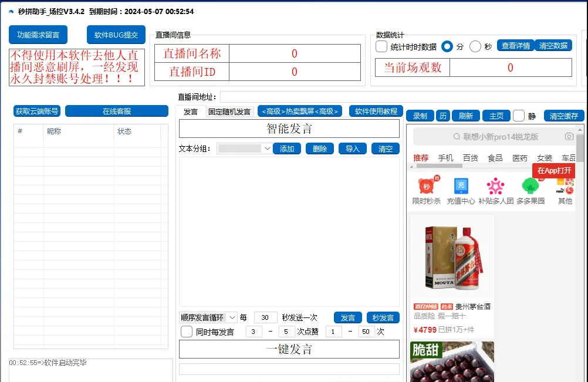Switch to the 固定随机发言 tab

pos(229,111)
